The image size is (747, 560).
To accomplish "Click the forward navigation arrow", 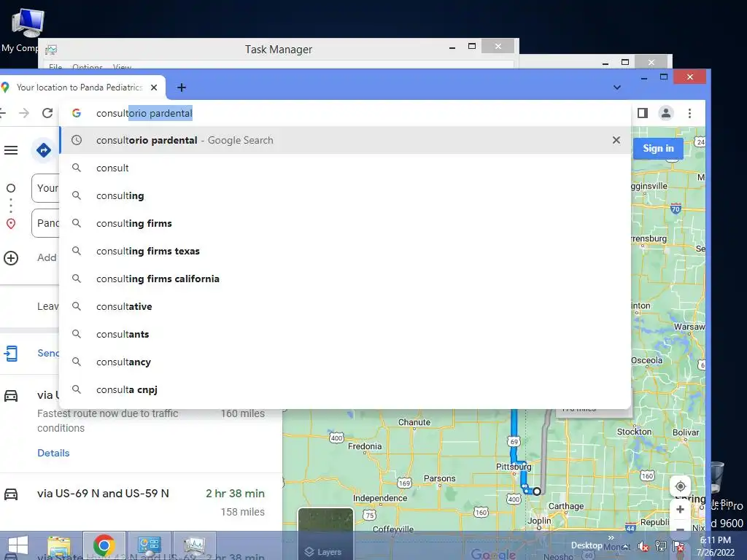I will [x=24, y=113].
